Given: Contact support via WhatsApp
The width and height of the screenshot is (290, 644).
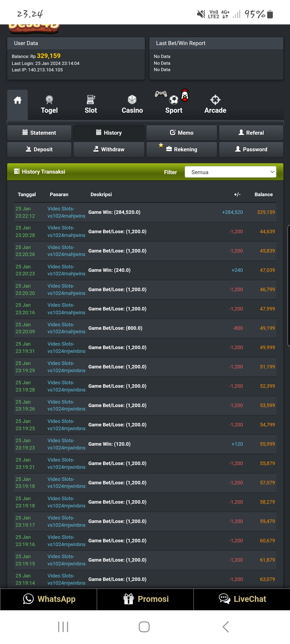Looking at the screenshot, I should (x=49, y=599).
